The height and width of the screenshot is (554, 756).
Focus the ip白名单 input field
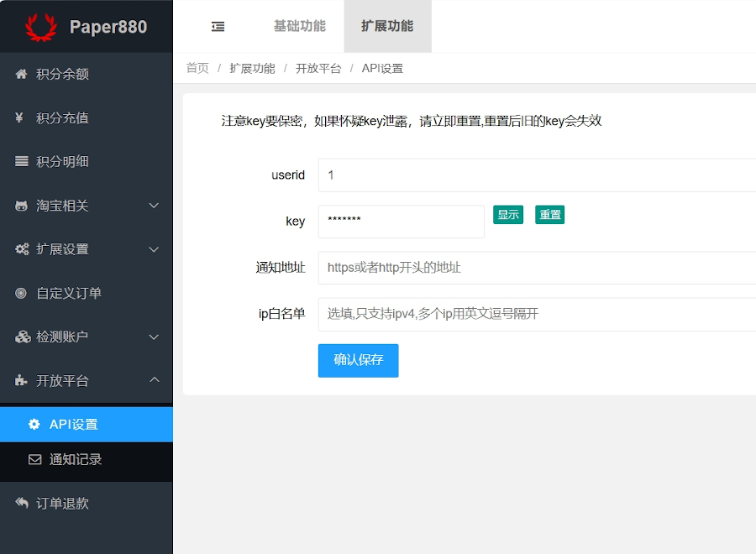pyautogui.click(x=537, y=315)
